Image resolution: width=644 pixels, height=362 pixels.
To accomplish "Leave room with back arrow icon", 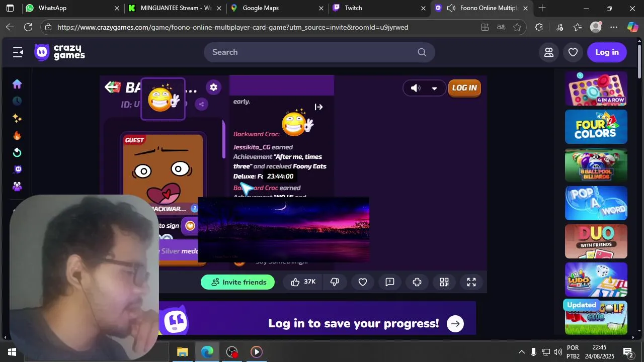I will point(112,87).
